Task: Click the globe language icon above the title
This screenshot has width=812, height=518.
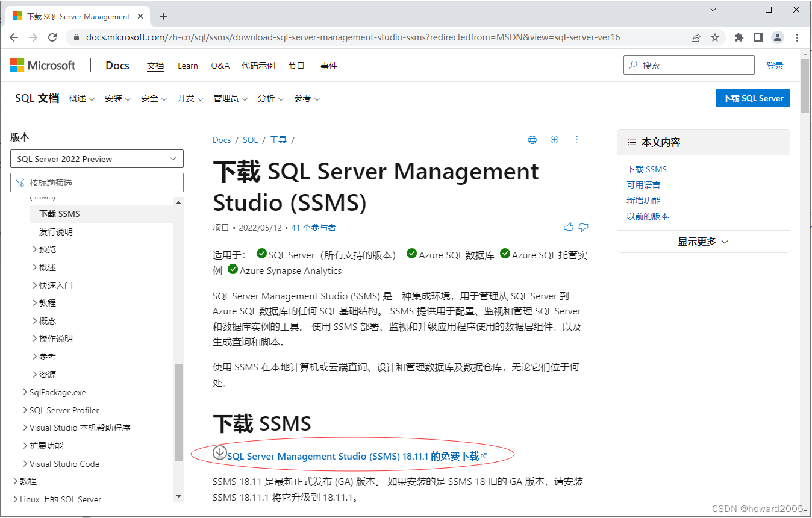Action: click(532, 140)
